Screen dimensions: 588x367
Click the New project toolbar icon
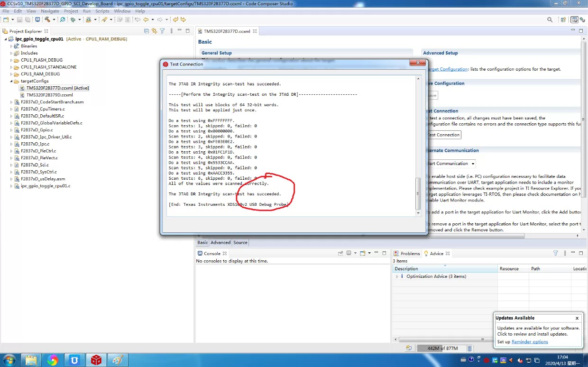(x=6, y=19)
